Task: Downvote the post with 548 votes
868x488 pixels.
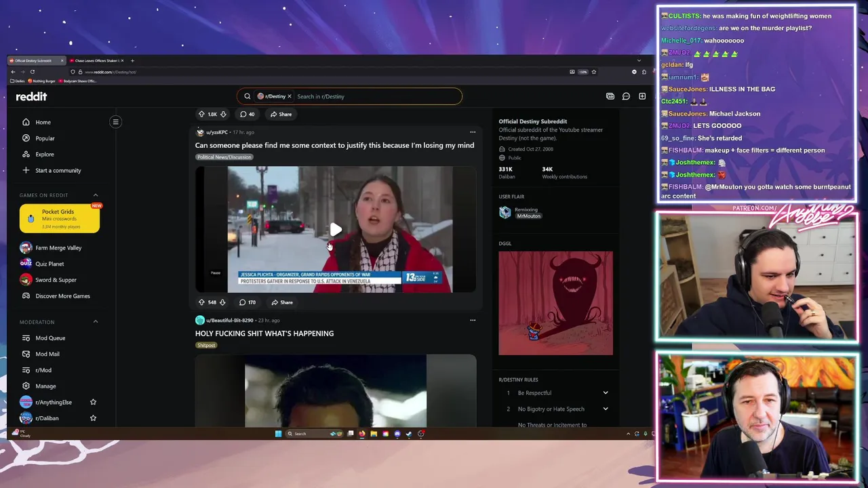Action: [222, 302]
